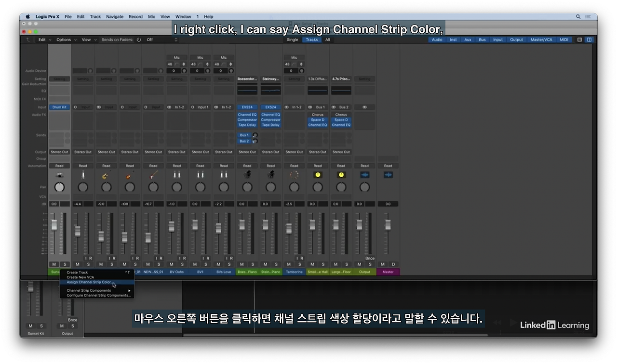Open the Navigate menu in menu bar
617x364 pixels.
tap(115, 16)
